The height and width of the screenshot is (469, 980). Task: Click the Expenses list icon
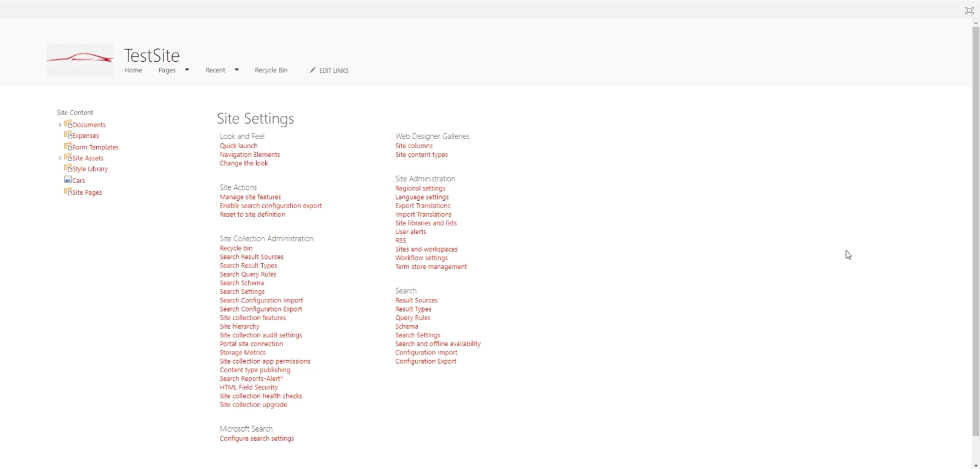[x=68, y=135]
